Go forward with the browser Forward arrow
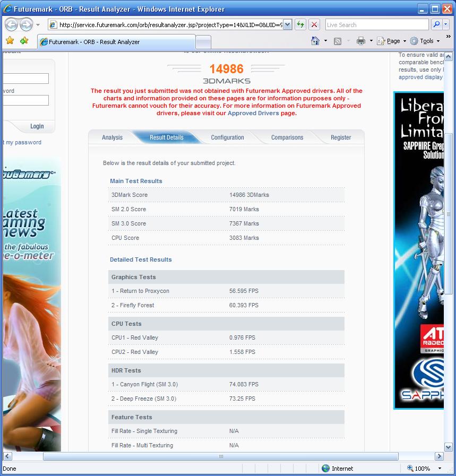456x476 pixels. (x=27, y=25)
